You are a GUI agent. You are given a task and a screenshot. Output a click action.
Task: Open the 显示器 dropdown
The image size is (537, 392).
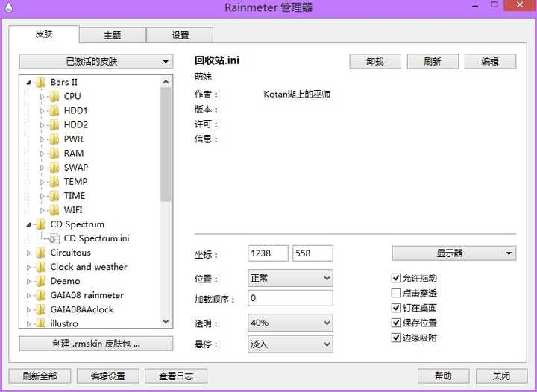pos(454,253)
